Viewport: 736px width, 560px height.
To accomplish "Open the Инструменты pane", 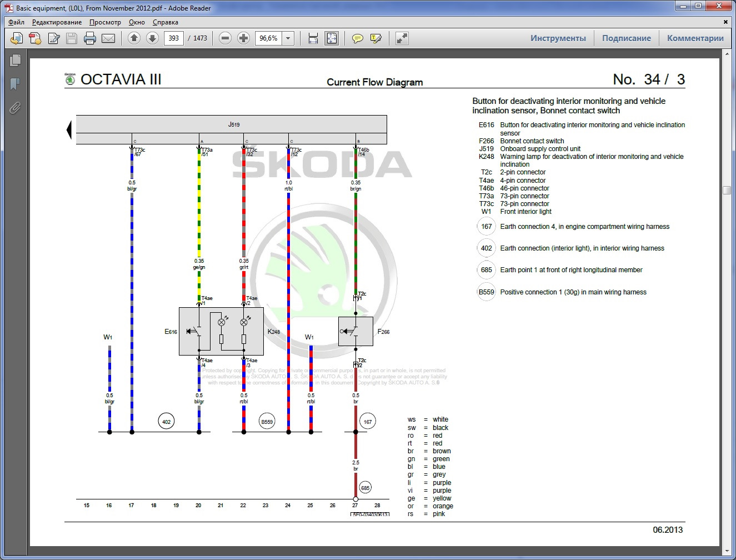I will point(558,38).
